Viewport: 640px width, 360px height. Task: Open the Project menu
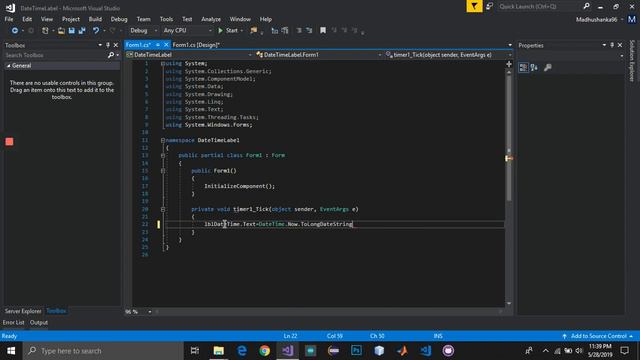pyautogui.click(x=71, y=19)
